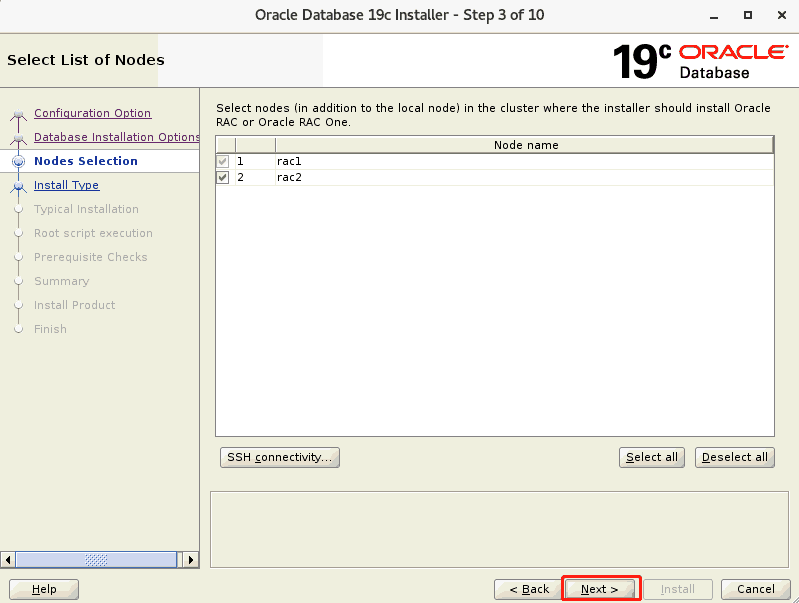Viewport: 799px width, 603px height.
Task: Select the rac1 node name cell
Action: pos(524,162)
